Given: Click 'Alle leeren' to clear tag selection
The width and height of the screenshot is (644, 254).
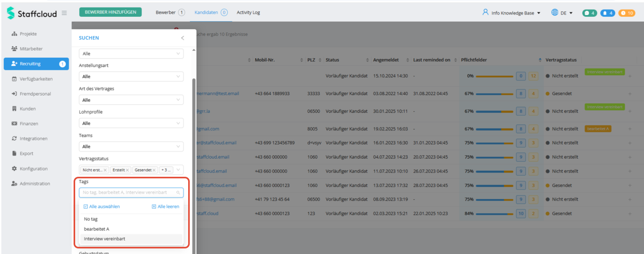Looking at the screenshot, I should coord(165,207).
